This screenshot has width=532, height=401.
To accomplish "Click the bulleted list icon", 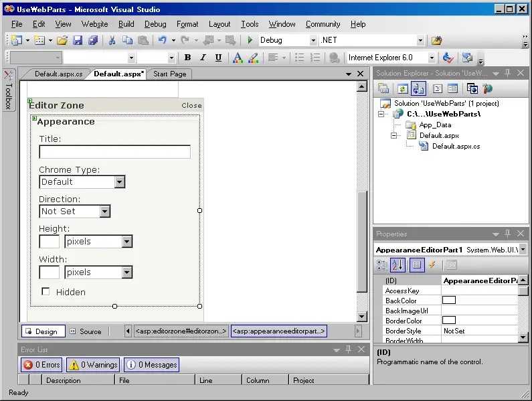I will [x=300, y=58].
